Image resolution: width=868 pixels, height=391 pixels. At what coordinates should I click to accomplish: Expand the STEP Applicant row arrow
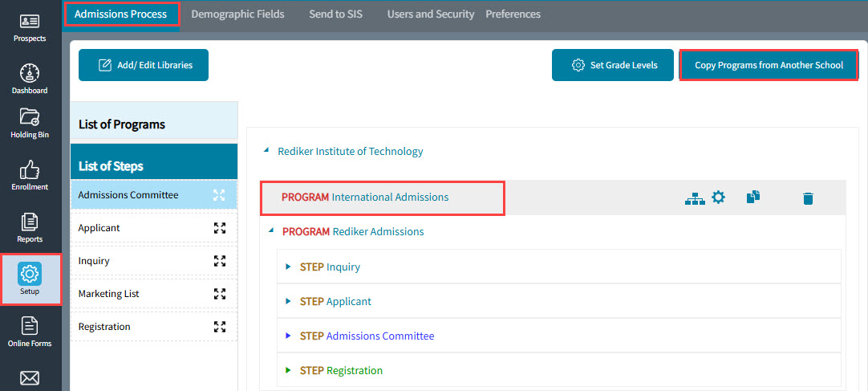288,301
